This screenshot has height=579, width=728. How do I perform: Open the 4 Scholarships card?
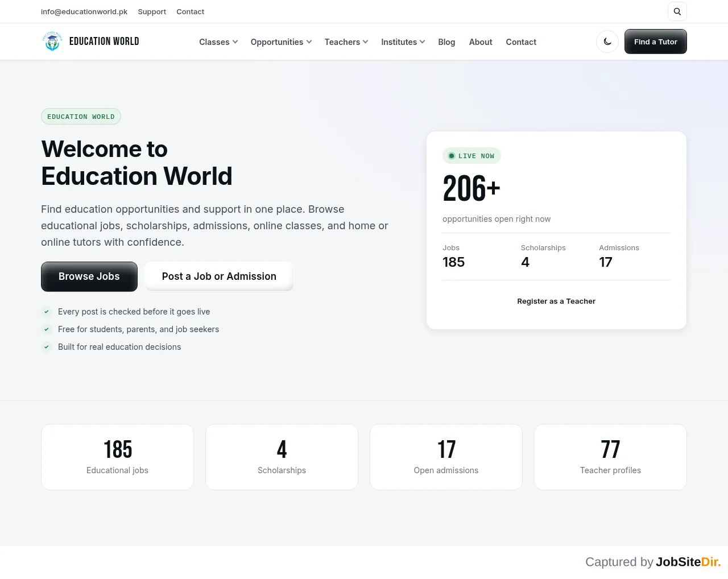click(282, 457)
